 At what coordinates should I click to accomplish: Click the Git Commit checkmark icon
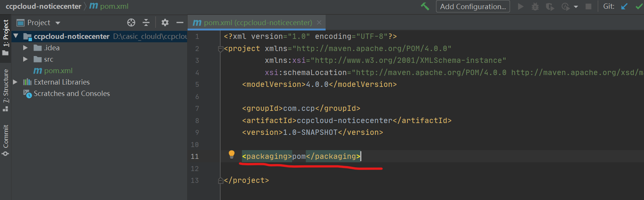click(x=639, y=6)
